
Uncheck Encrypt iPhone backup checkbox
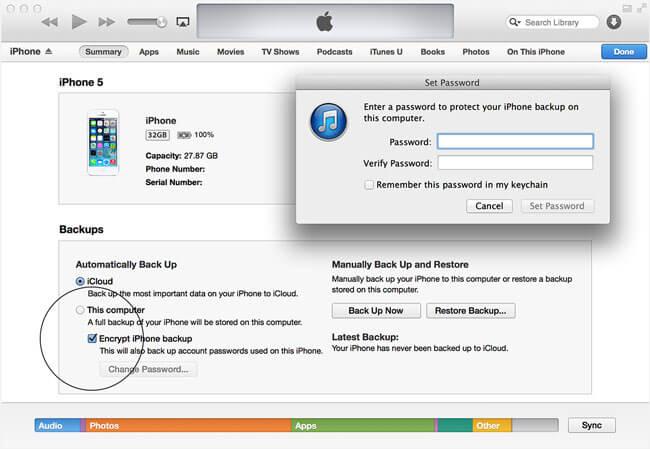coord(92,339)
